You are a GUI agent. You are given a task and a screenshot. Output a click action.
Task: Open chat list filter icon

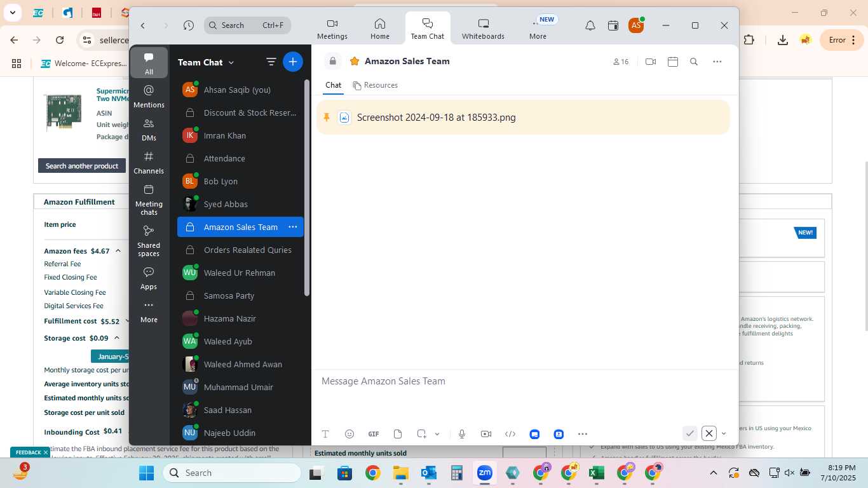pyautogui.click(x=271, y=62)
